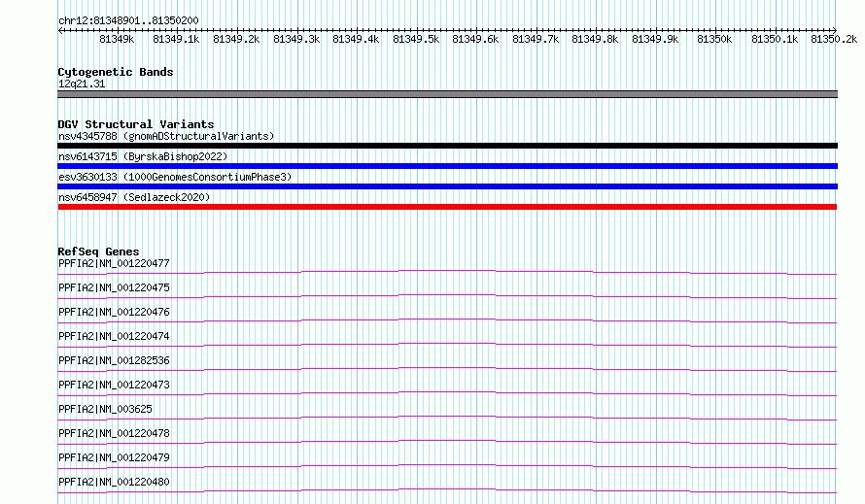Click magenta intron line under NM_001220480

click(x=447, y=489)
